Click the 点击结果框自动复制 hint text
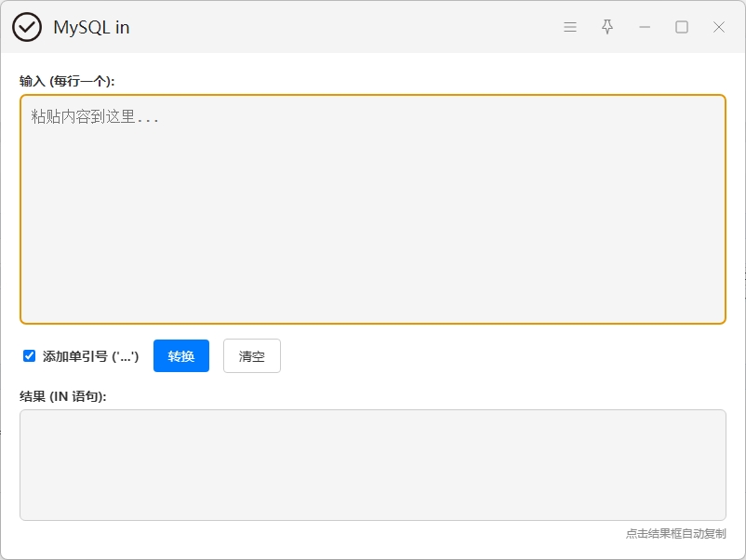 [675, 534]
